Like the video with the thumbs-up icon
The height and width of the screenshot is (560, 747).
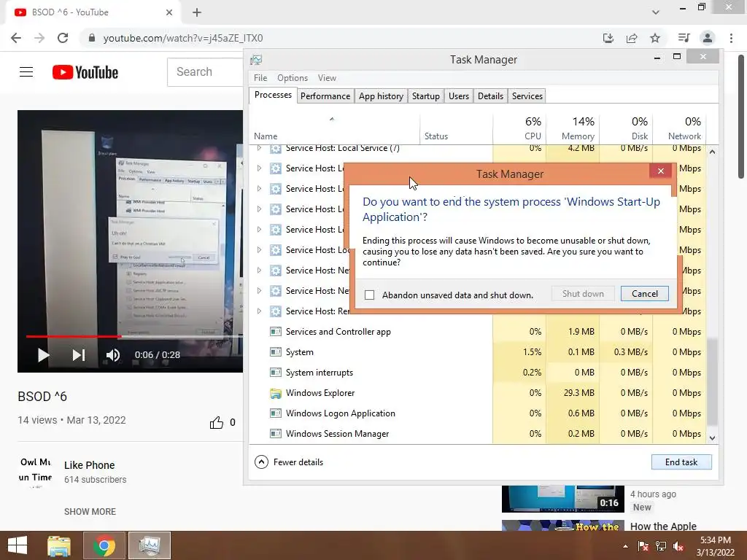click(216, 422)
